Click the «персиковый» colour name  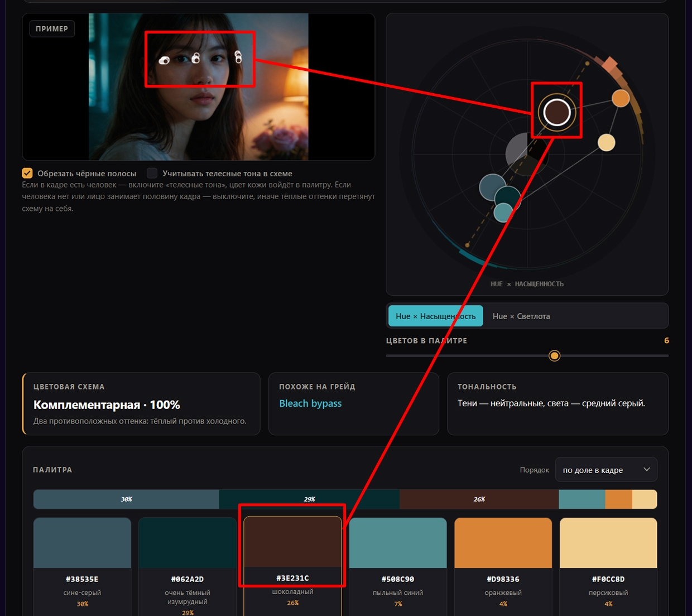(608, 593)
